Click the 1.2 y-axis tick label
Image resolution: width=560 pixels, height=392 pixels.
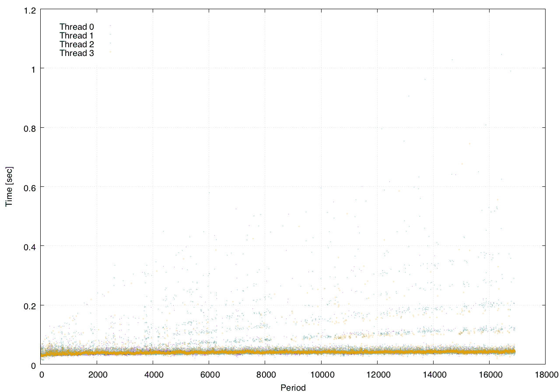pos(30,9)
